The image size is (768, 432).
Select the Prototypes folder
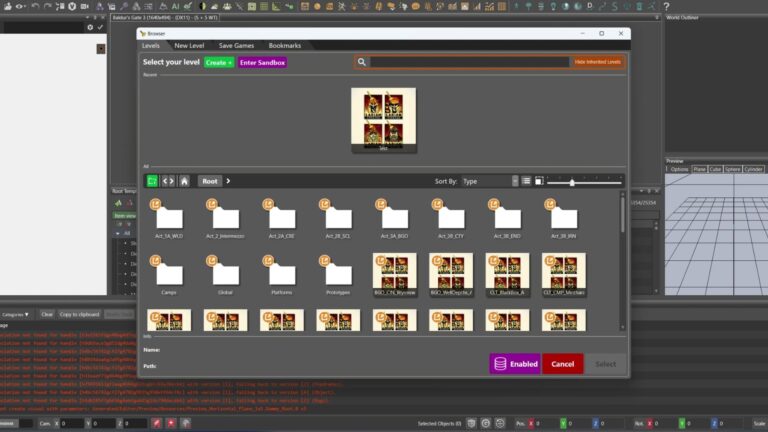[338, 275]
